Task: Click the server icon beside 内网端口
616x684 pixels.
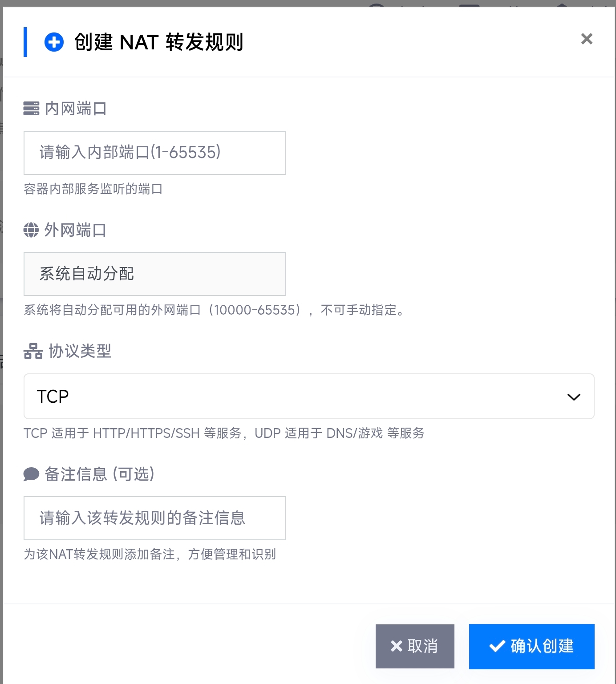Action: pos(31,109)
